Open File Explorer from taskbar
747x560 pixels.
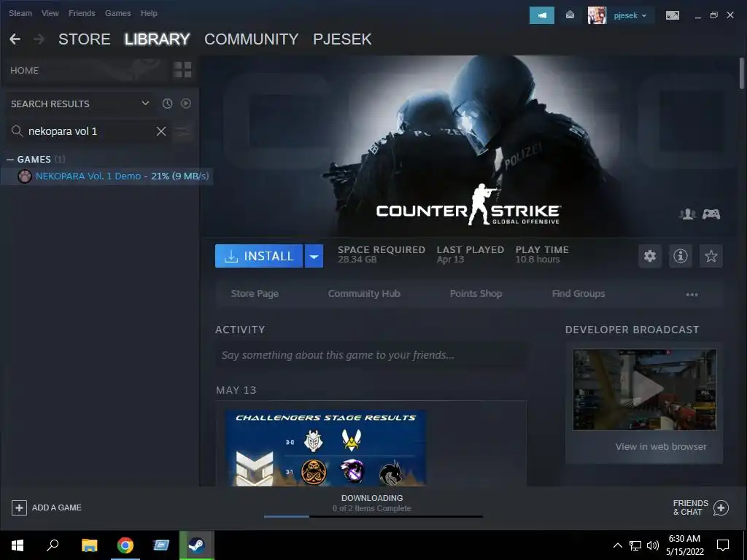(x=89, y=545)
